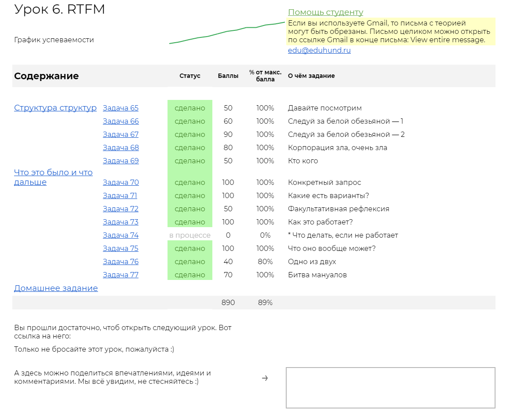Open Задача 65 link
The image size is (532, 412).
pyautogui.click(x=120, y=108)
